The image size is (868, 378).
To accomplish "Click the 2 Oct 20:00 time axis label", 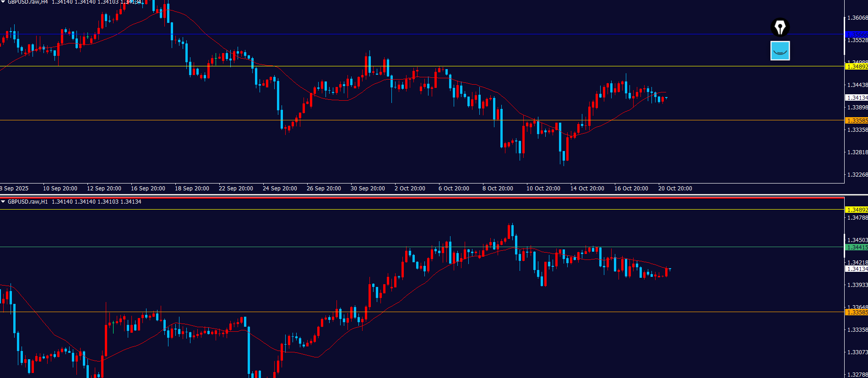I will [x=410, y=189].
